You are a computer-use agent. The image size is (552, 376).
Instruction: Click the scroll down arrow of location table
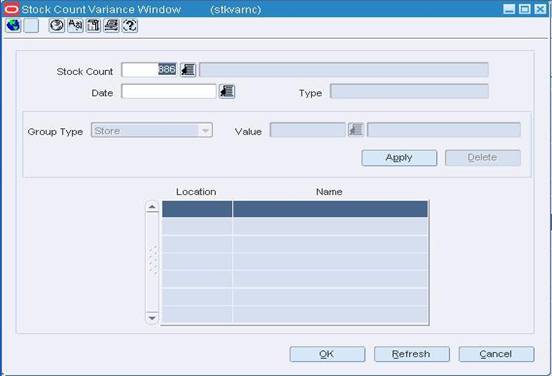coord(152,318)
